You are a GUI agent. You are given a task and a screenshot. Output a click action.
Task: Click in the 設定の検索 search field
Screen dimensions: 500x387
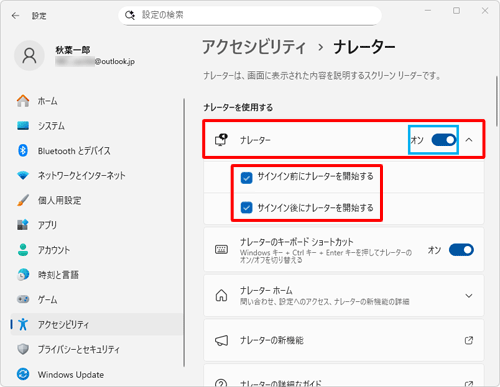pyautogui.click(x=250, y=15)
